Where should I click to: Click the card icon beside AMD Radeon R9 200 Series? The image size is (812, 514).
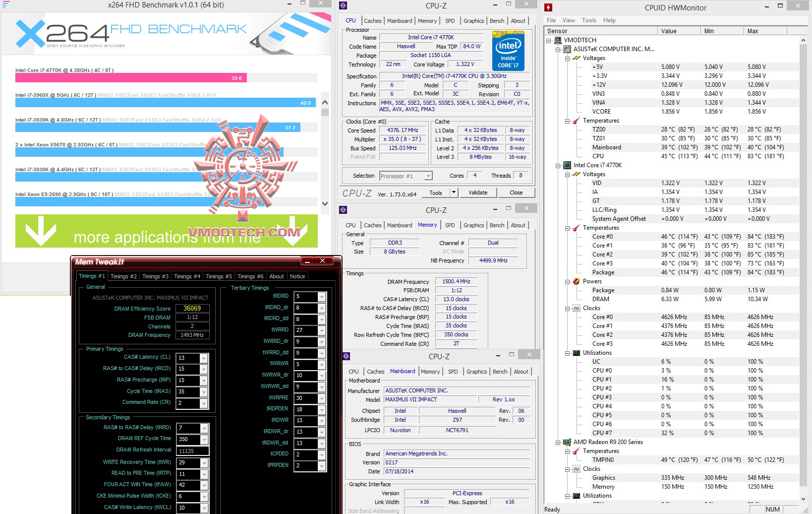coord(567,442)
